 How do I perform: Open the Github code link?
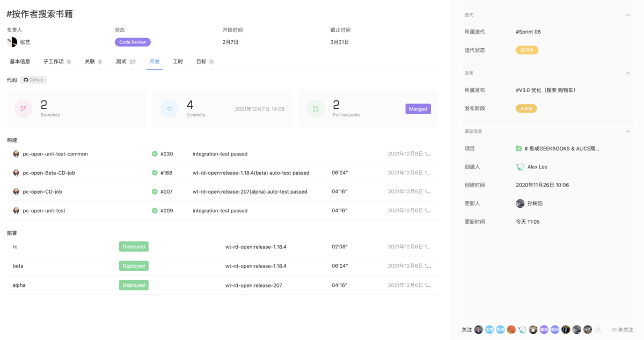pos(33,79)
